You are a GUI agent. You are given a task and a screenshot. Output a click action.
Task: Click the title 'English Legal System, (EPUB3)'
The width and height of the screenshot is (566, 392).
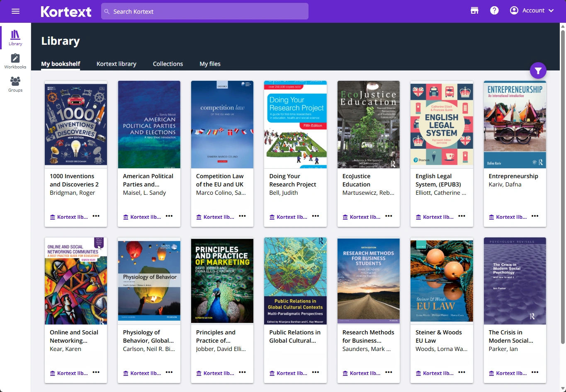point(438,180)
